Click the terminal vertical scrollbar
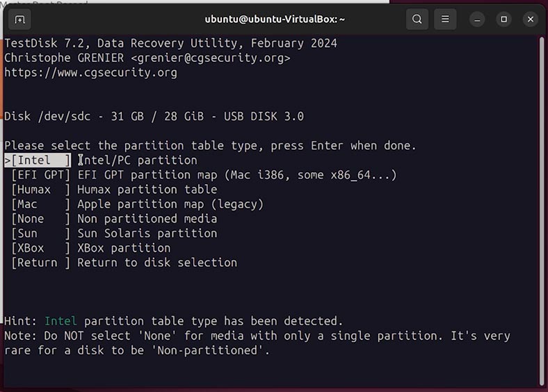Image resolution: width=548 pixels, height=392 pixels. point(542,211)
